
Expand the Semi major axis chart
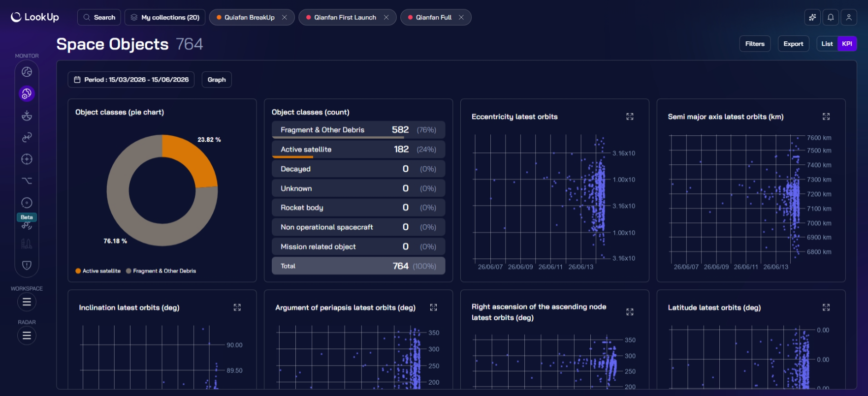click(826, 117)
